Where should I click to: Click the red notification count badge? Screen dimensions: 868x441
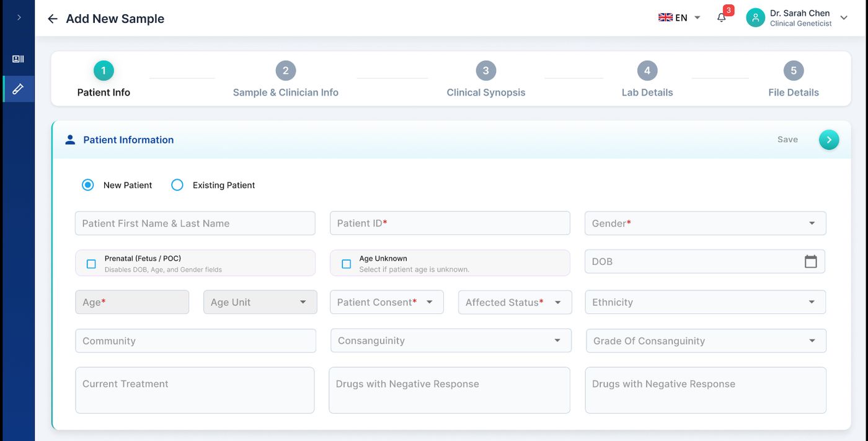point(728,10)
